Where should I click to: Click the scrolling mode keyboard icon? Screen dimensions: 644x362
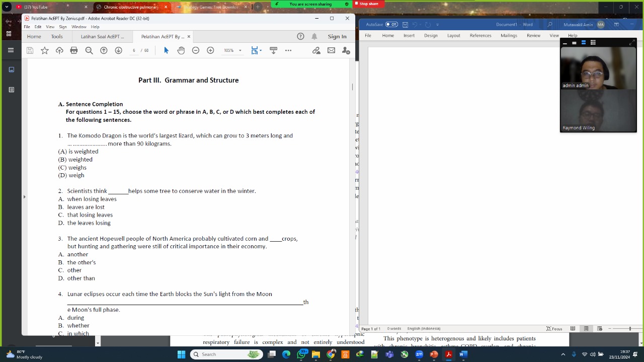coord(273,50)
